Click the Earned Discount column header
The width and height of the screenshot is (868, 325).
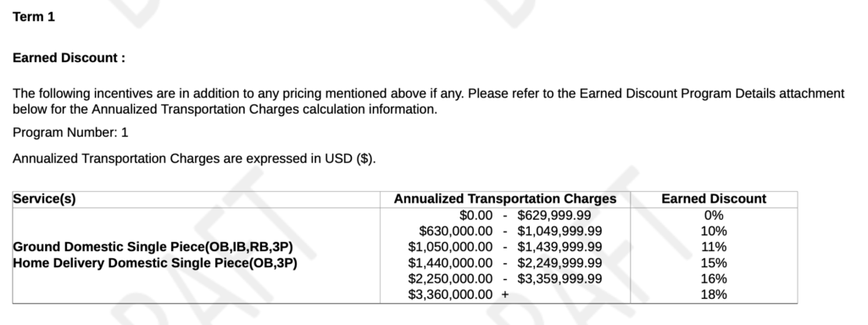click(714, 199)
